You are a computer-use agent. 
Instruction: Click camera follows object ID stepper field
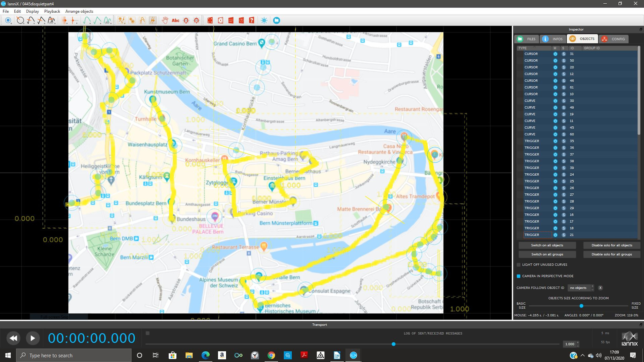coord(578,288)
